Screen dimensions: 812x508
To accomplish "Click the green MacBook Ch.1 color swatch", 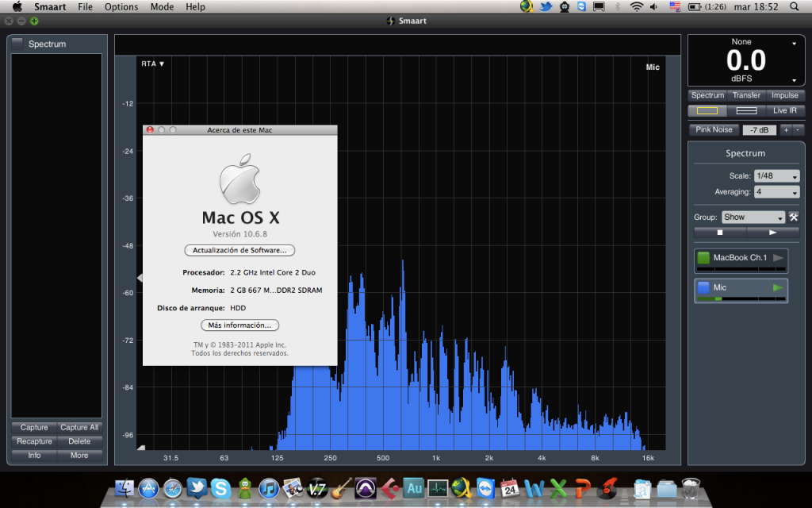I will (x=703, y=258).
